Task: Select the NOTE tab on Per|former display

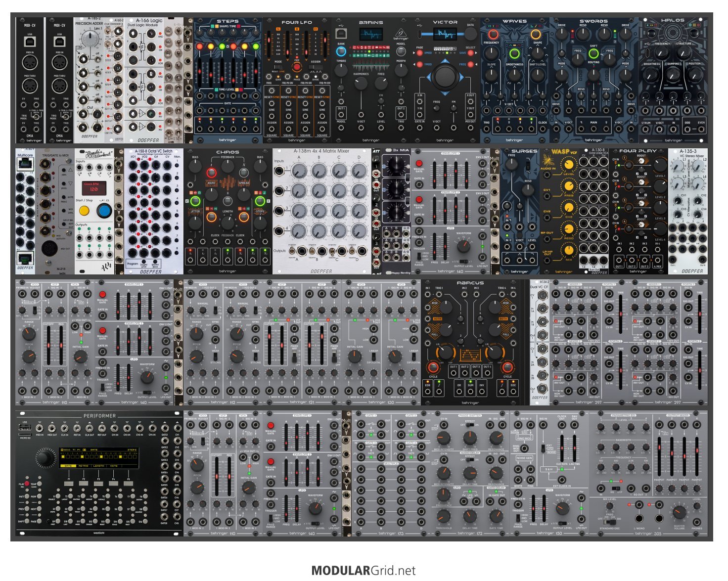Action: point(114,466)
